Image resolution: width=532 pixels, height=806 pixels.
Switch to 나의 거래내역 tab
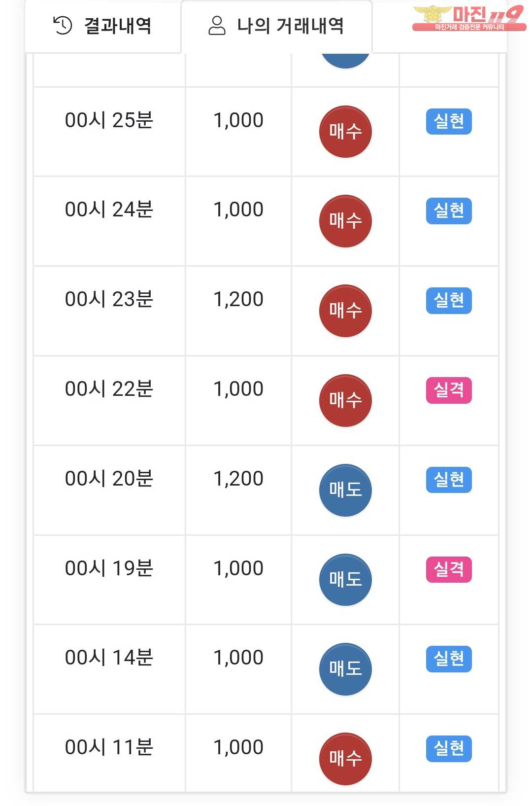(x=276, y=26)
